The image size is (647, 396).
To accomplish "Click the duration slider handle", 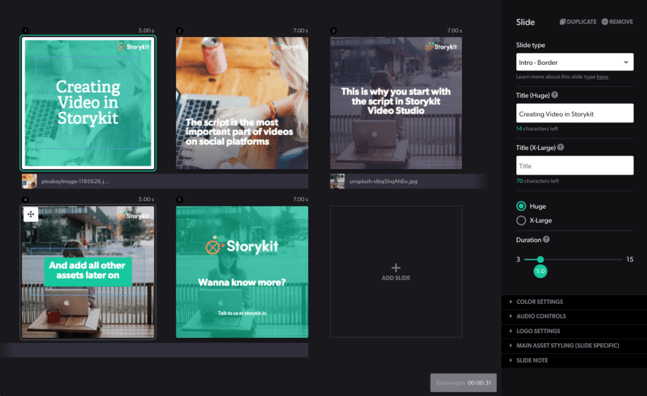I will [540, 259].
